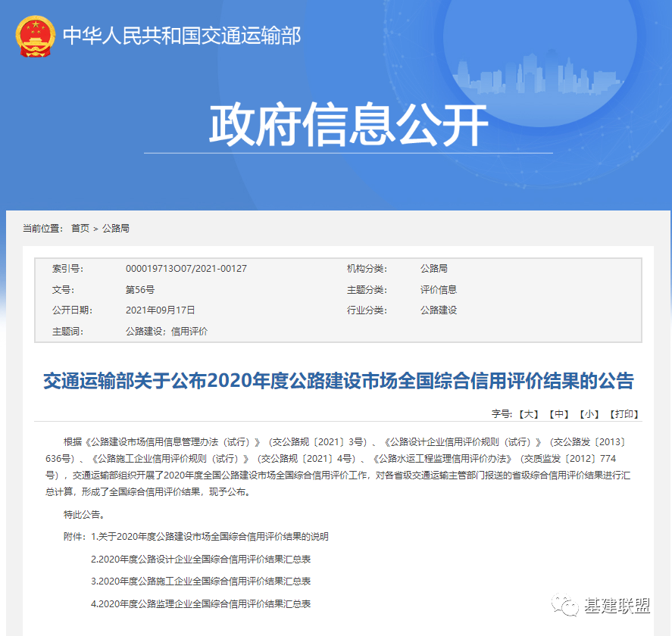The image size is (672, 636).
Task: Set font size to 小
Action: tap(589, 414)
